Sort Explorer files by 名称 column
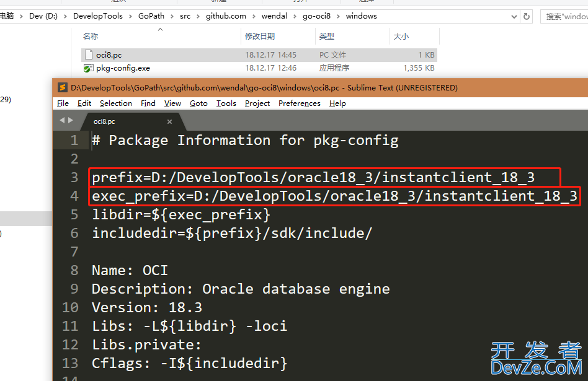This screenshot has width=588, height=381. [91, 37]
